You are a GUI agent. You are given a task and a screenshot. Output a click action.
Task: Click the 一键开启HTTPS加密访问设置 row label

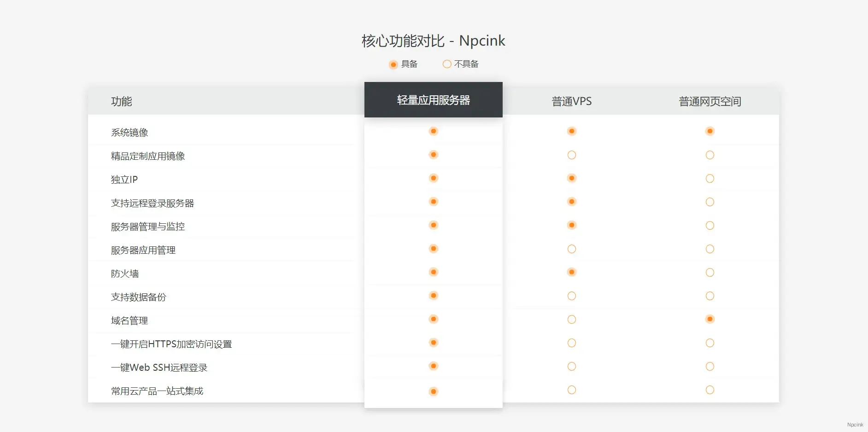(x=171, y=344)
